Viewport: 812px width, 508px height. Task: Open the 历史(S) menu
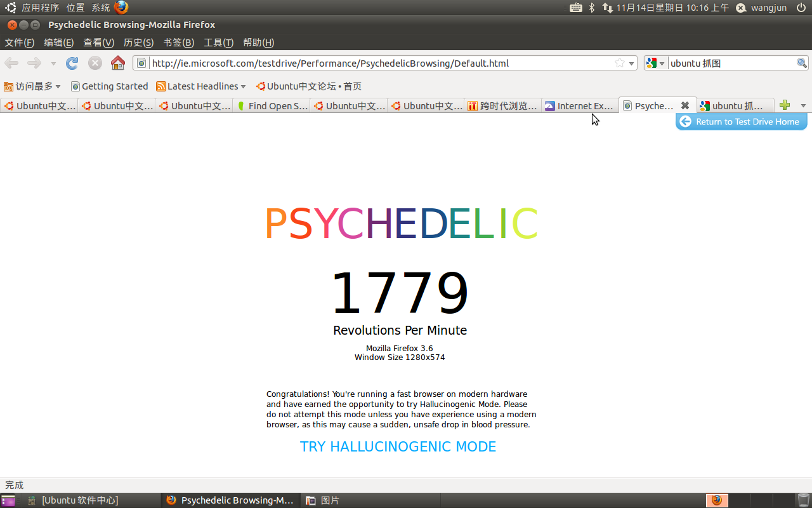point(139,43)
